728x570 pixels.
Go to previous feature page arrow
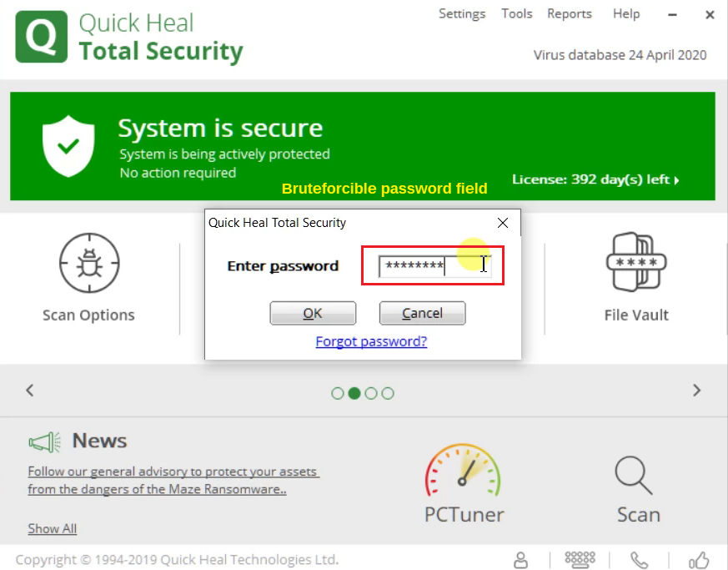tap(30, 390)
